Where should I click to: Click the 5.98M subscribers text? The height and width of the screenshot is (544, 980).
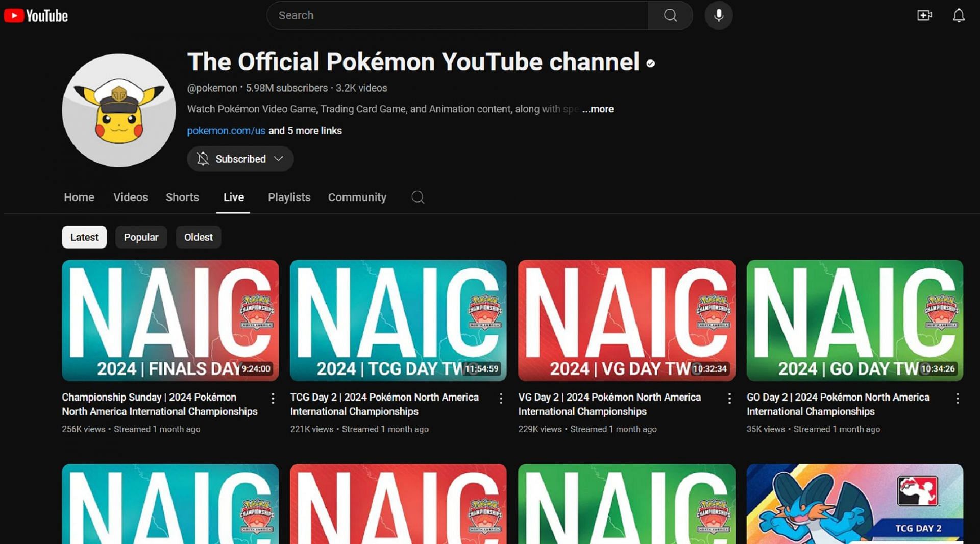(x=287, y=88)
